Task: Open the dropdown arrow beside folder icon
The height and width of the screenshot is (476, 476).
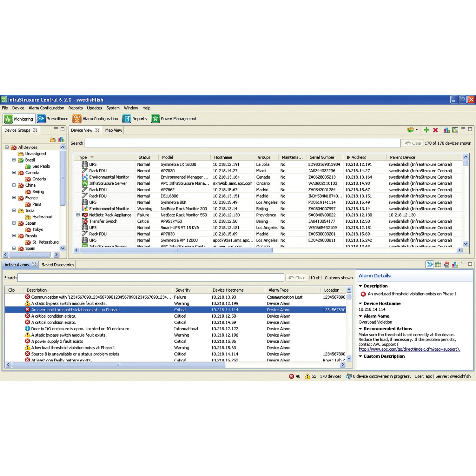Action: tap(417, 130)
